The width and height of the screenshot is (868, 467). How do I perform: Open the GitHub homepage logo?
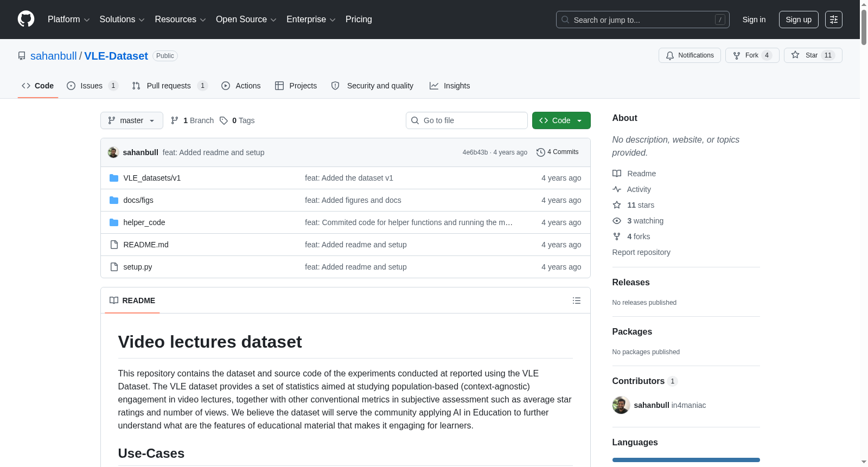point(26,19)
